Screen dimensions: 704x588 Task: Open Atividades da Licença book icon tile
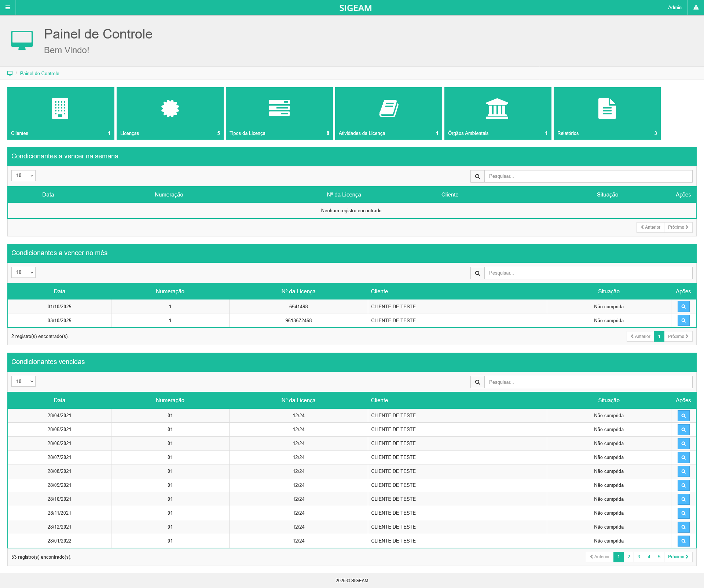388,109
